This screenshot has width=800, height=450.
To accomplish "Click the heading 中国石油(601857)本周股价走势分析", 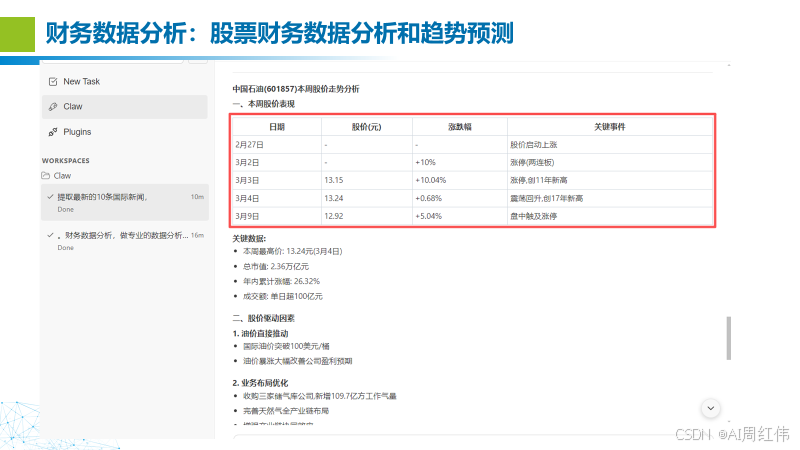I will click(x=296, y=89).
